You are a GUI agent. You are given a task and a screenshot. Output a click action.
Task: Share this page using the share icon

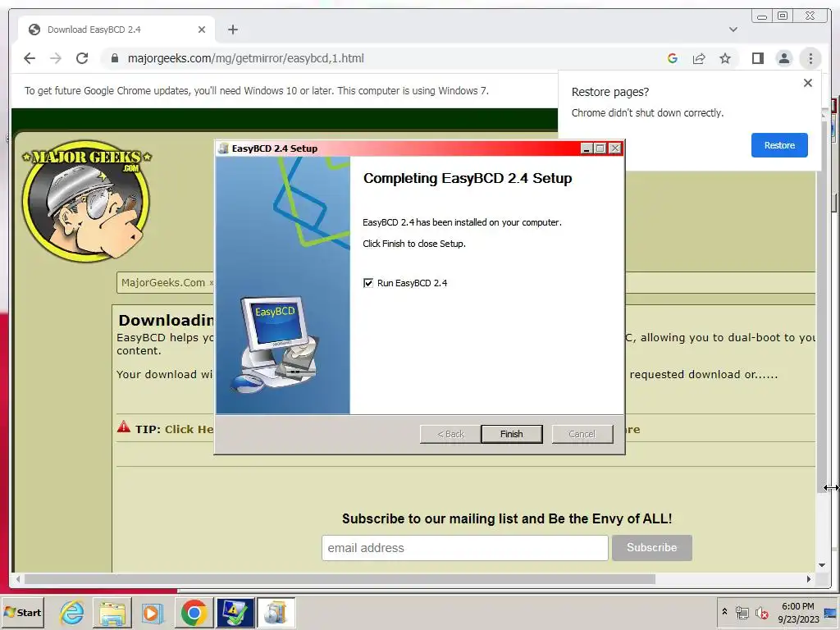click(699, 58)
